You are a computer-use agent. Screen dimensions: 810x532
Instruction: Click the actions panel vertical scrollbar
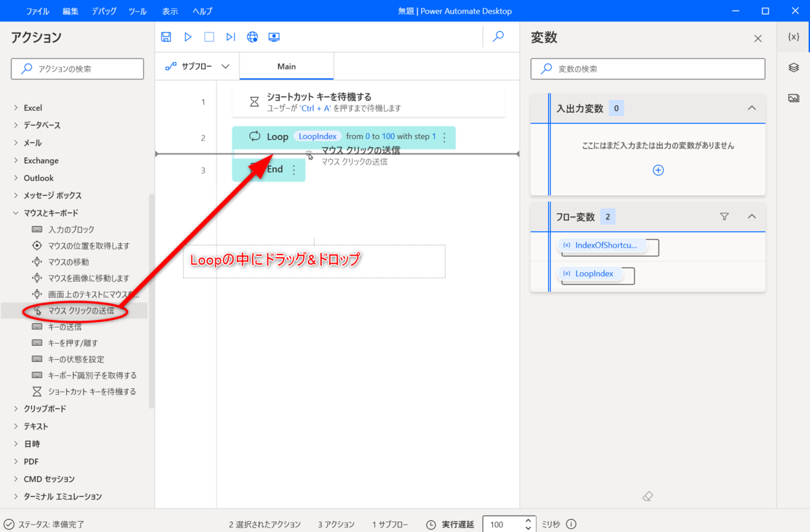click(x=152, y=300)
